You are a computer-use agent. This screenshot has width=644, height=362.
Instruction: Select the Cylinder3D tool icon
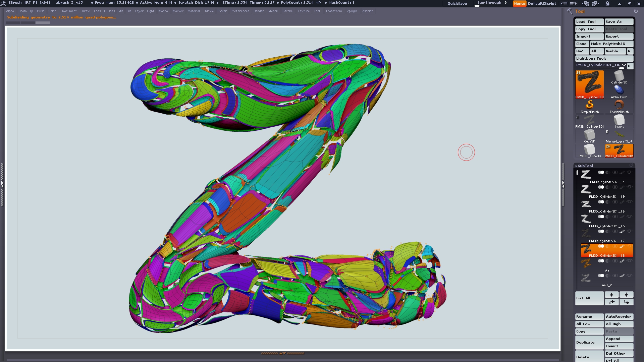click(x=619, y=77)
